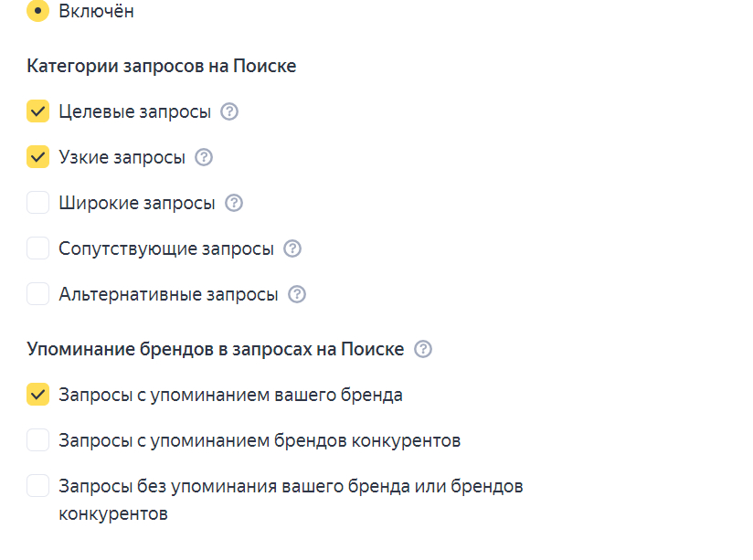Open help tooltip icon for Сопутствующие запросы

coord(292,248)
